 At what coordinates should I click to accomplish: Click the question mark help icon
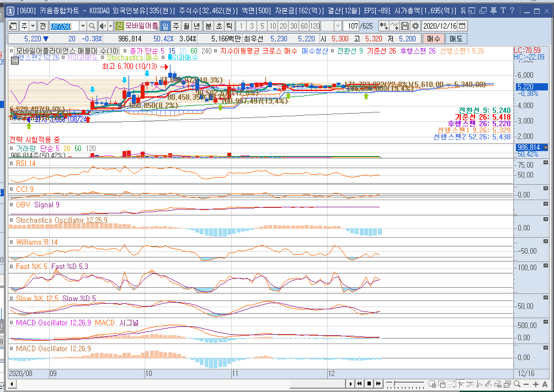512,10
